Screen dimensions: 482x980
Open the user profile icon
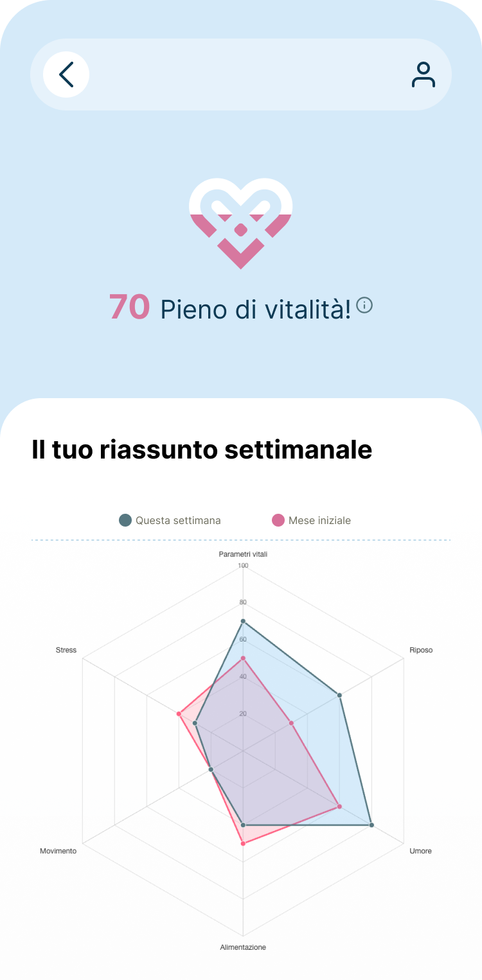tap(423, 74)
